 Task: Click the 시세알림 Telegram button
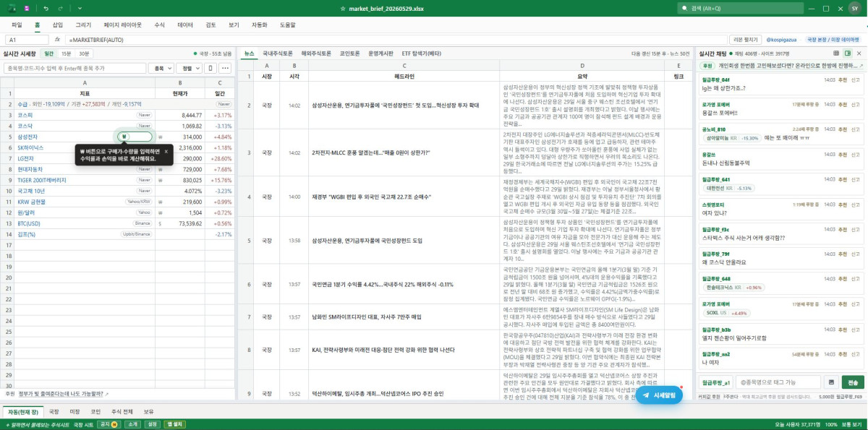(x=659, y=395)
